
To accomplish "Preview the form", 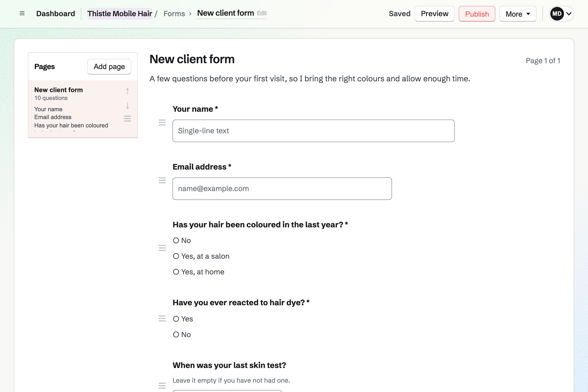I will pos(434,14).
